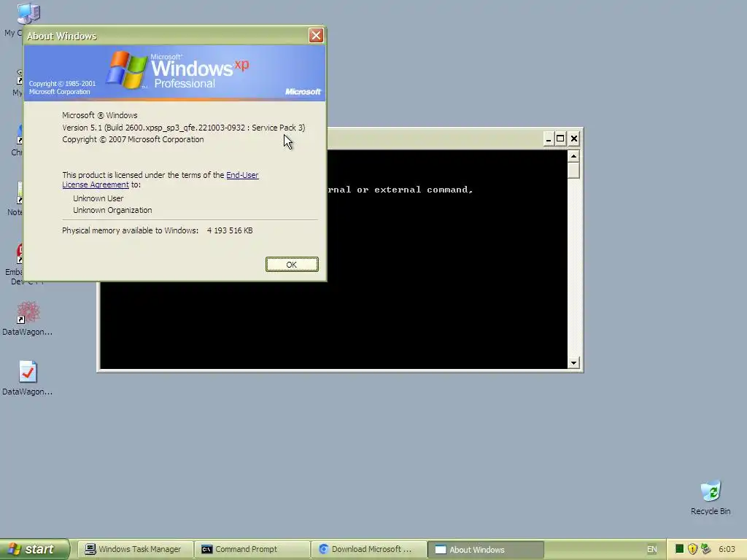Click OK in the About Windows dialog
This screenshot has width=747, height=560.
[292, 264]
